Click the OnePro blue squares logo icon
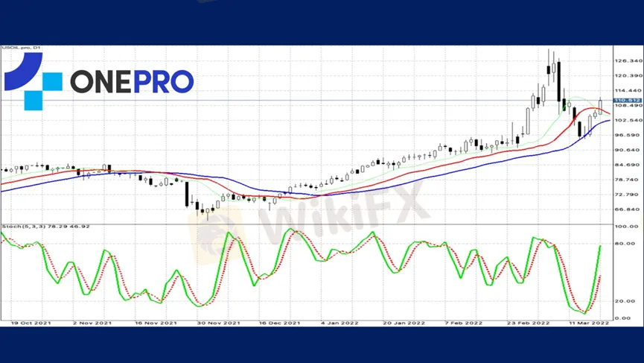Screen dimensions: 644x363 coord(33,82)
